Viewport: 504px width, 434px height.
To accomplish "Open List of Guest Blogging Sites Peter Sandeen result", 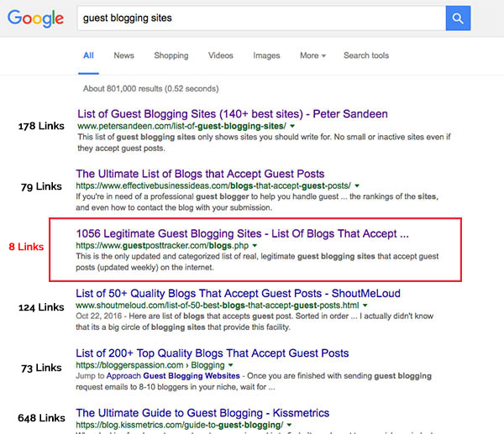I will 233,114.
